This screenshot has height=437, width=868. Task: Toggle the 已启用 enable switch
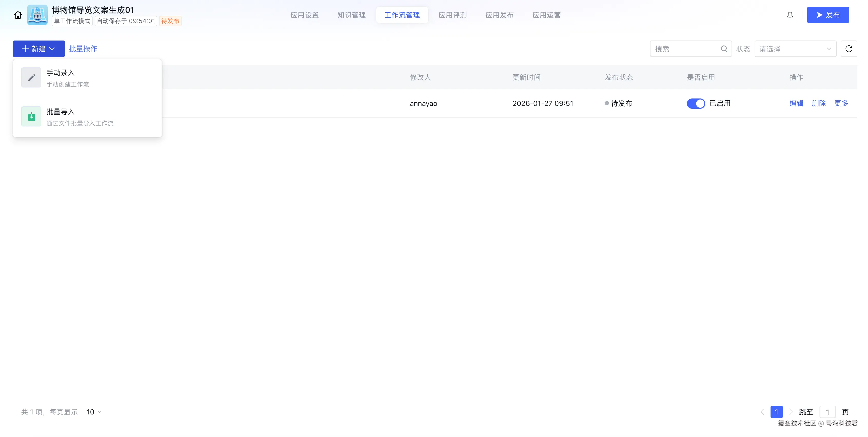point(696,103)
